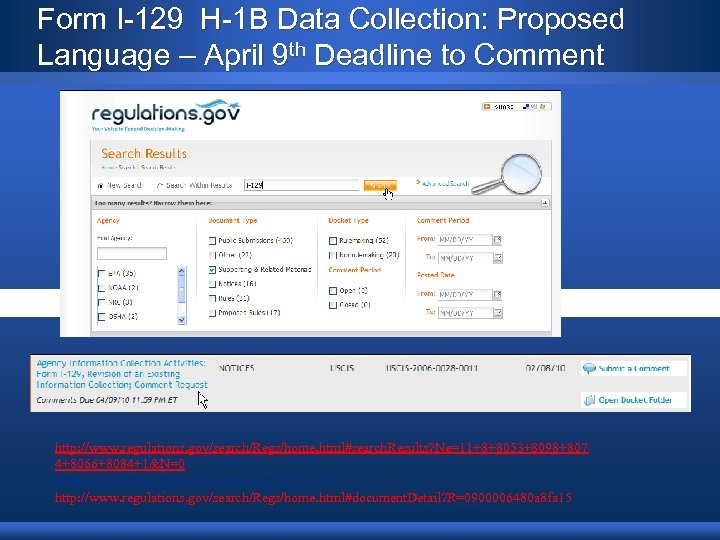Open the Share widget button
720x540 pixels.
516,107
